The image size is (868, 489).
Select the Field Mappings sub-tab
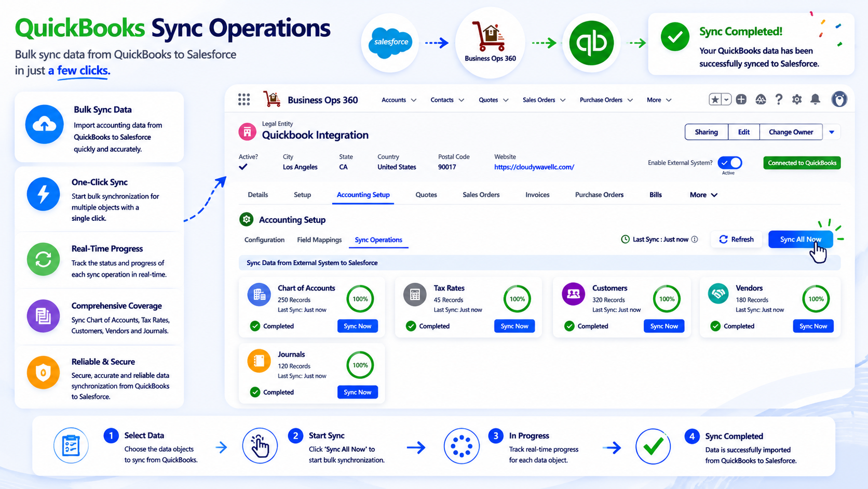click(319, 240)
